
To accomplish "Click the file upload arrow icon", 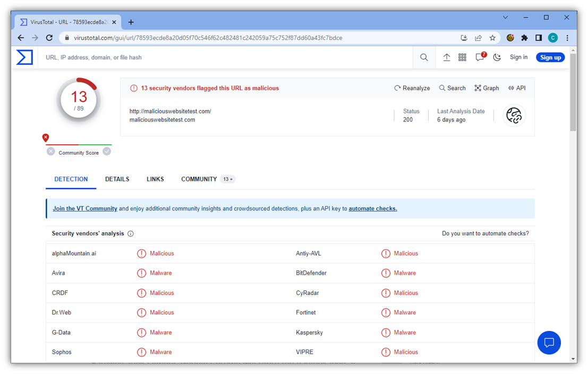I will pos(447,57).
